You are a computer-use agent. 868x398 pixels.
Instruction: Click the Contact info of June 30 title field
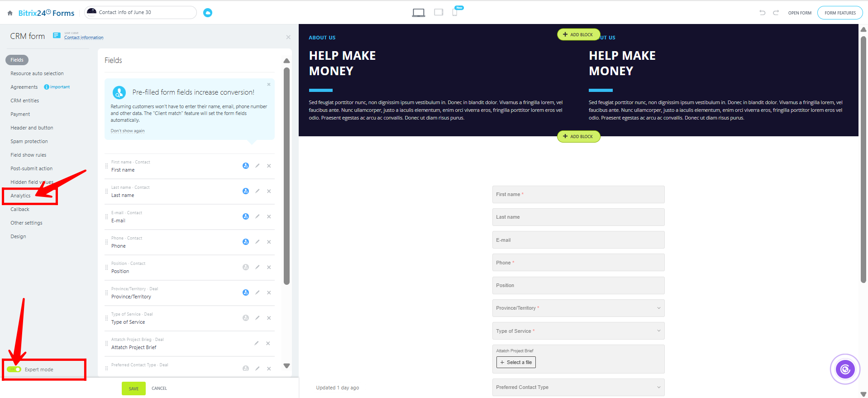click(141, 12)
